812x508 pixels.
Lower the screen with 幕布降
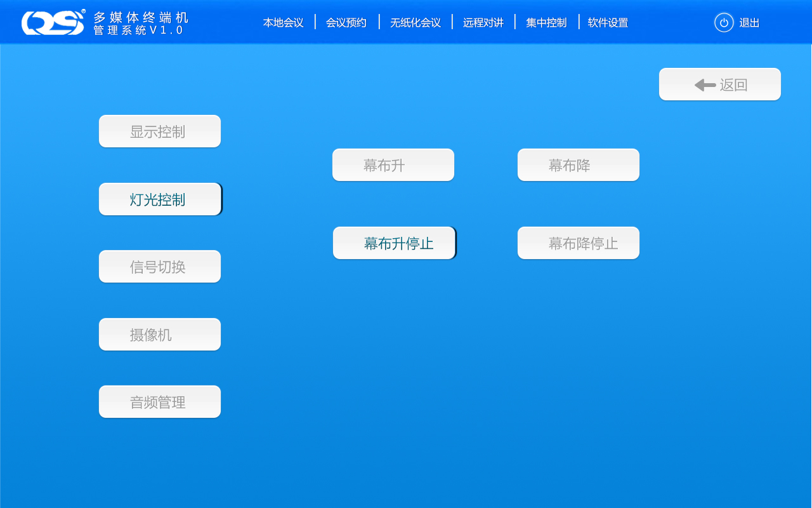579,165
